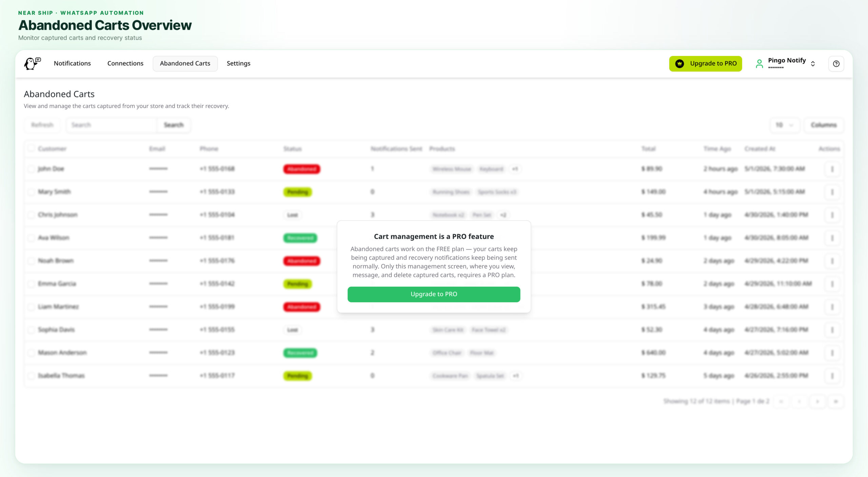This screenshot has height=477, width=868.
Task: Select the Abandoned Carts tab
Action: click(x=185, y=63)
